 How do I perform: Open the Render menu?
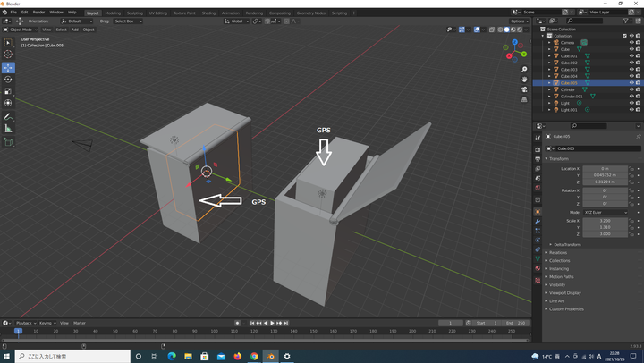38,13
